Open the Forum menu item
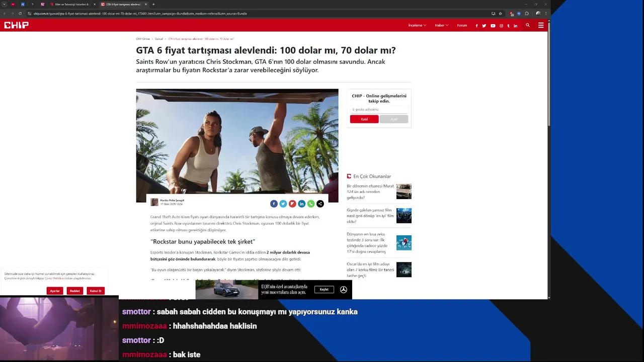The width and height of the screenshot is (644, 362). [x=462, y=25]
